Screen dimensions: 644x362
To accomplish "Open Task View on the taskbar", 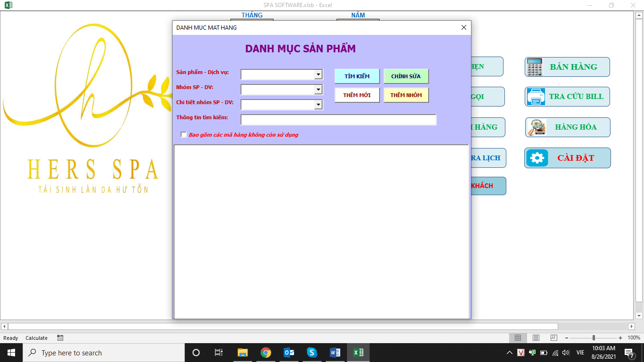I will [x=219, y=353].
